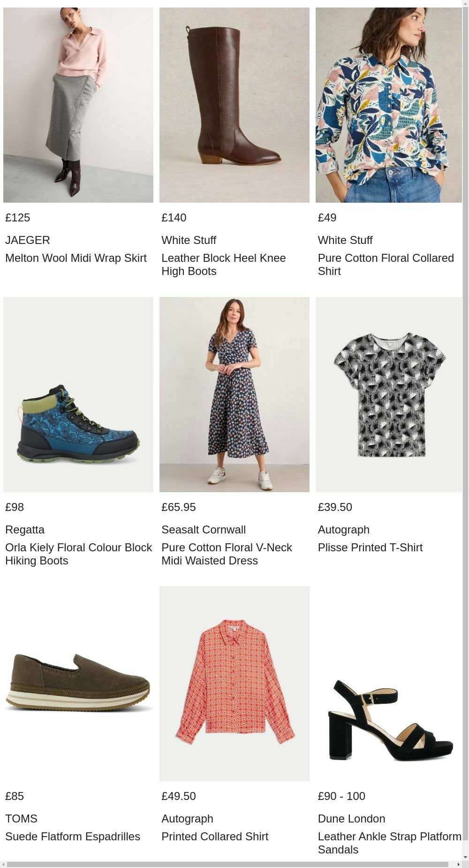The image size is (469, 868).
Task: Click the Pure Cotton Floral V-Neck Midi Waisted Dress title
Action: [227, 554]
